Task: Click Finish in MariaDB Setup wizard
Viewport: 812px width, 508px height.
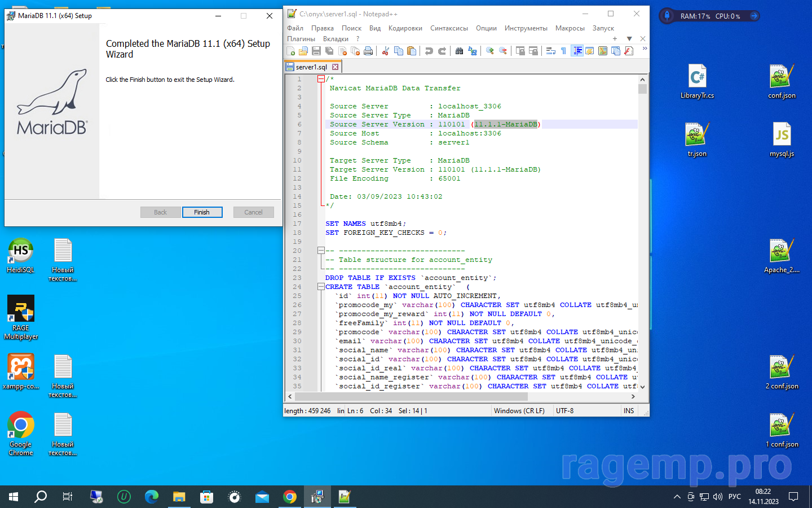Action: (202, 212)
